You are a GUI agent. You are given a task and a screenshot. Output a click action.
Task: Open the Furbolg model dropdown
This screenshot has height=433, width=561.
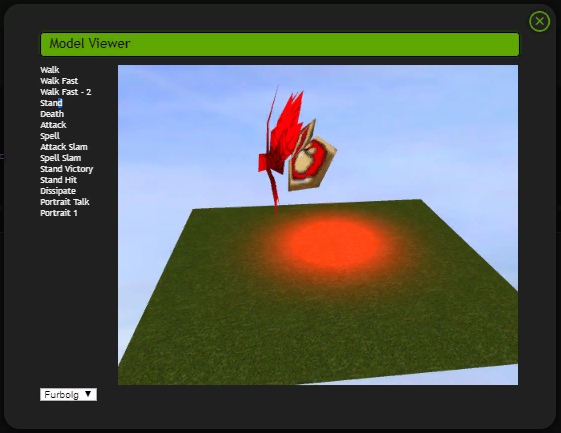click(x=68, y=395)
